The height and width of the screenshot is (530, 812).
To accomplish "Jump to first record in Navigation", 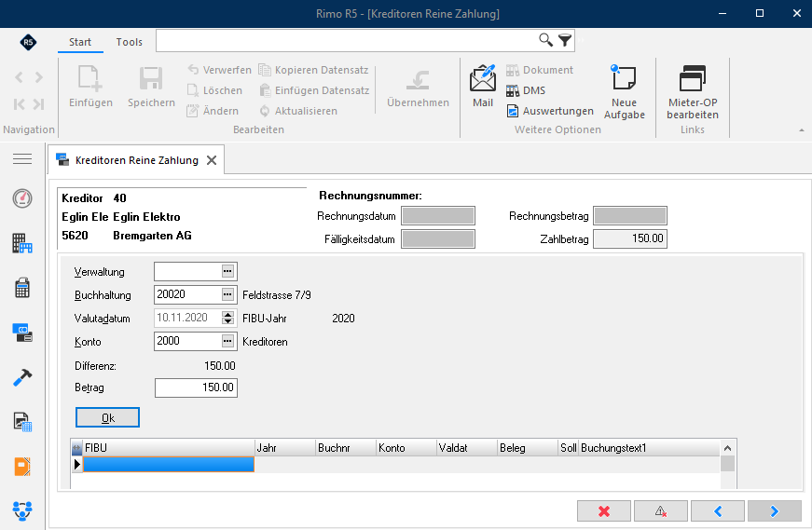I will click(x=20, y=104).
